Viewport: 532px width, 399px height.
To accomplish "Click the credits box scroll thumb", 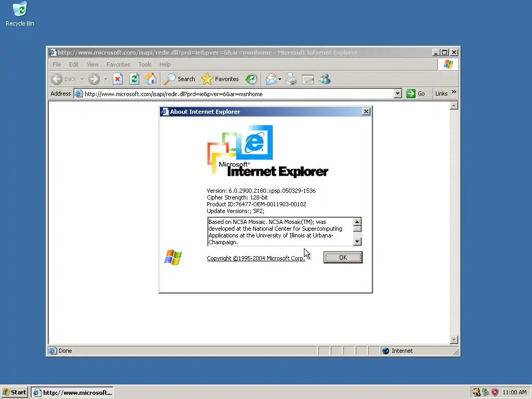I will (357, 229).
